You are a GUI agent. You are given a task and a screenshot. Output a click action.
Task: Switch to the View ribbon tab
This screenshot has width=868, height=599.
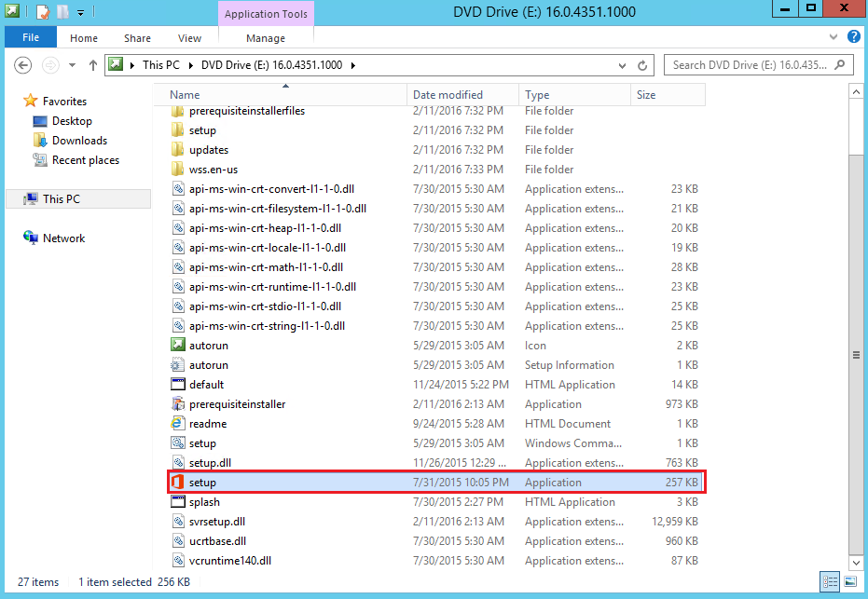coord(189,38)
